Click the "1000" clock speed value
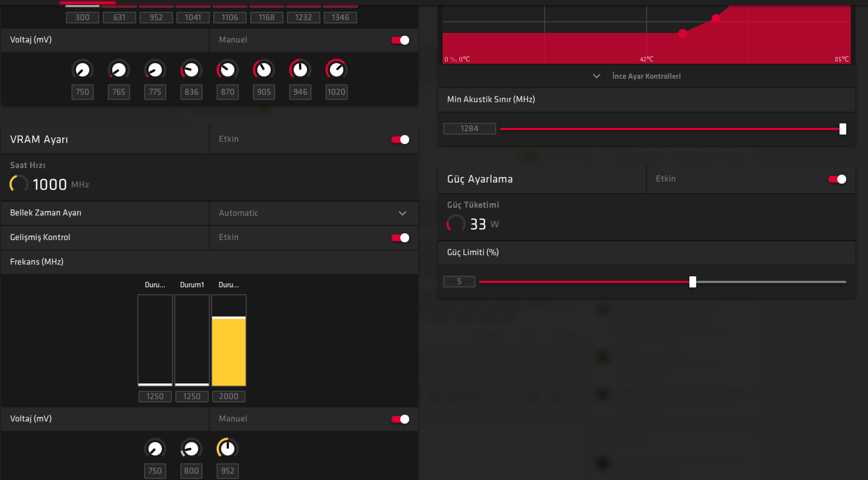Viewport: 868px width, 480px height. (x=50, y=184)
